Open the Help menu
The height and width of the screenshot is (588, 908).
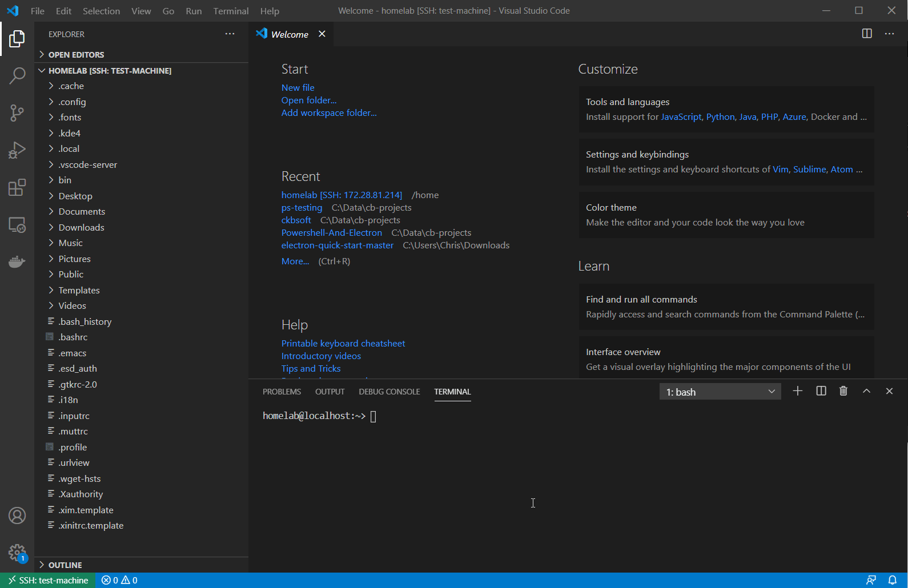[270, 11]
